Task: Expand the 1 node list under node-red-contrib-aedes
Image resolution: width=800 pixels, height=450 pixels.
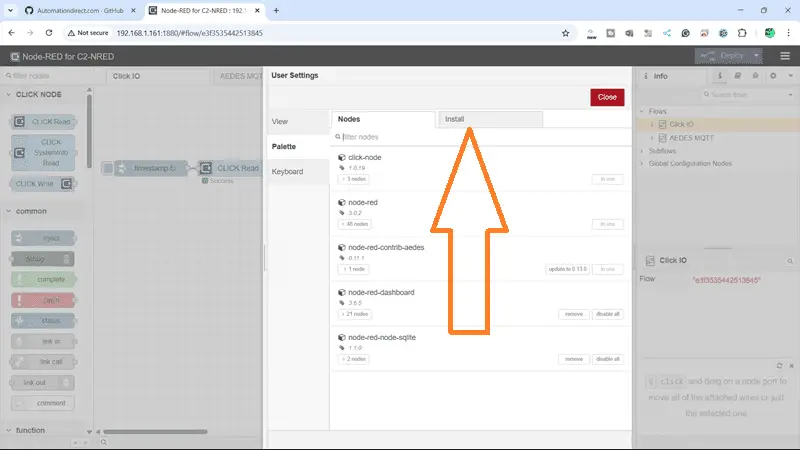Action: pos(353,269)
